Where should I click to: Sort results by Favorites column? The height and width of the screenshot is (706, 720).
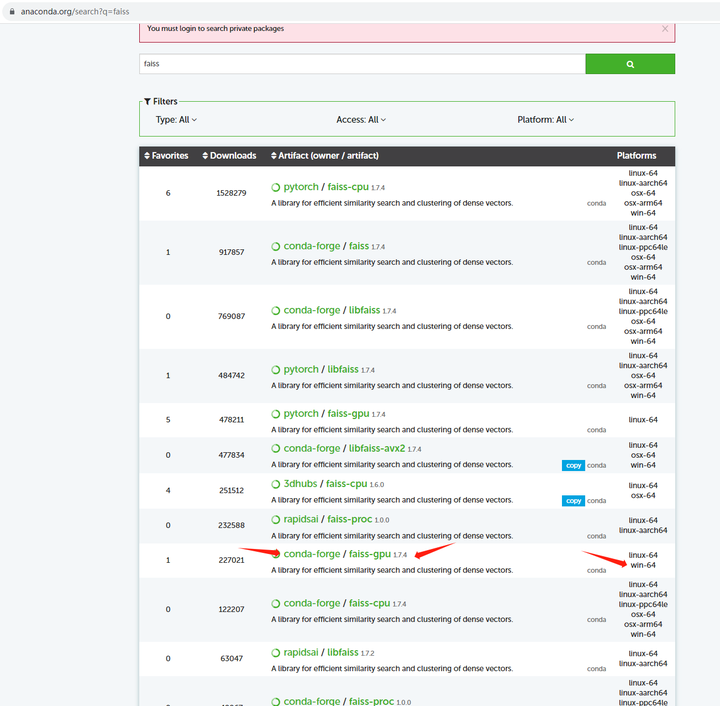tap(166, 156)
